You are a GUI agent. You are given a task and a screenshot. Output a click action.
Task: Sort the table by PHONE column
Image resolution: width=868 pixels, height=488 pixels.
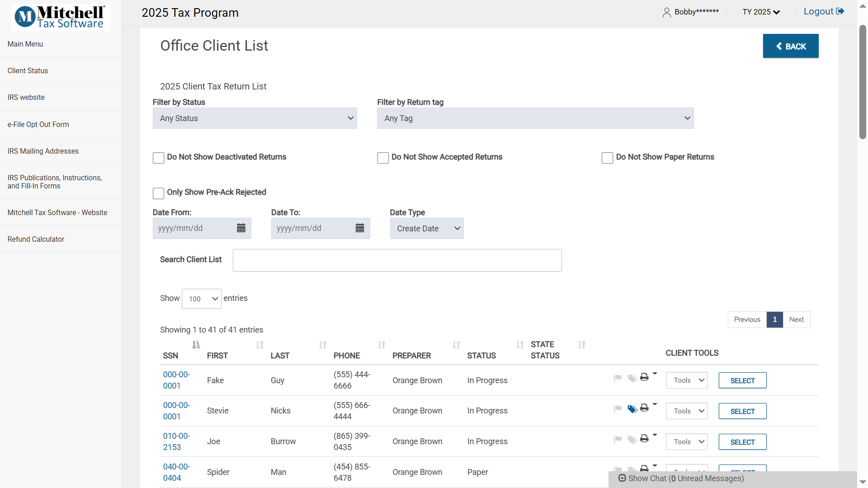[x=382, y=345]
